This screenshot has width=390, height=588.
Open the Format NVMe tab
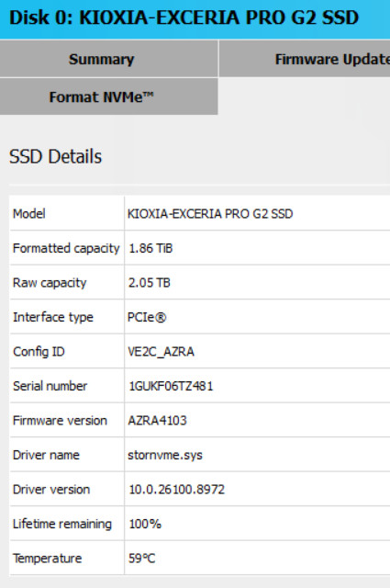pos(108,96)
